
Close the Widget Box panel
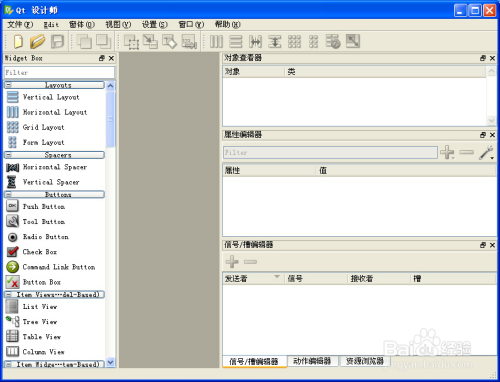click(x=111, y=58)
